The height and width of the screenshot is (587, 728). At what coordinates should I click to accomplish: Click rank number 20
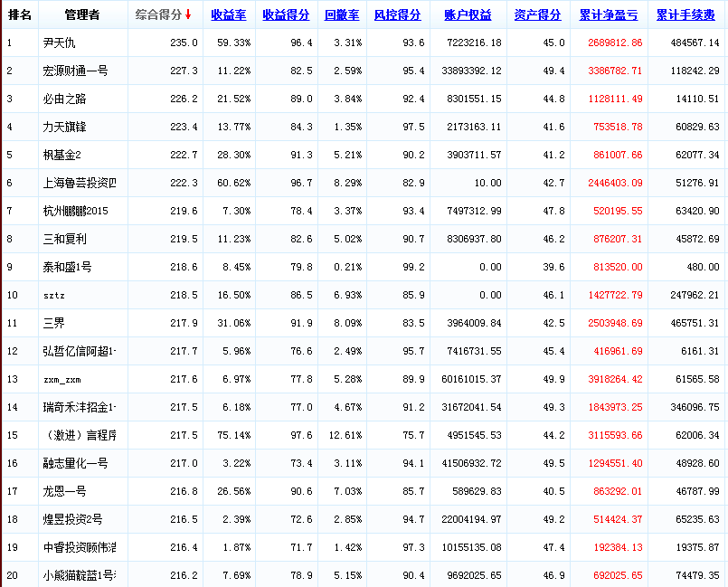click(13, 575)
